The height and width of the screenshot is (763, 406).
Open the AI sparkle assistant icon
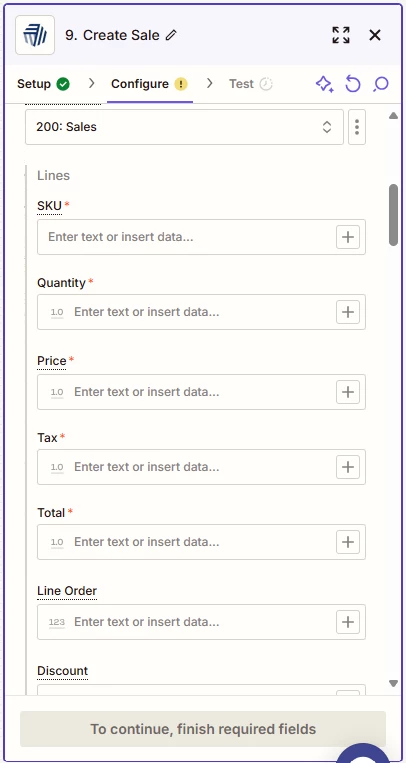[x=325, y=84]
